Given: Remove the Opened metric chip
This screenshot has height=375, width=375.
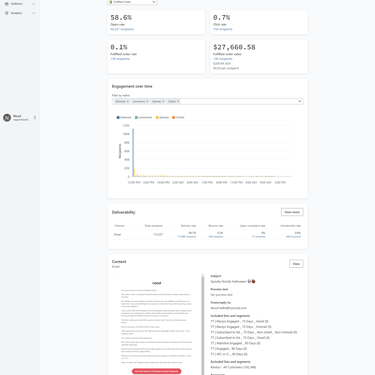Looking at the screenshot, I should pos(163,101).
